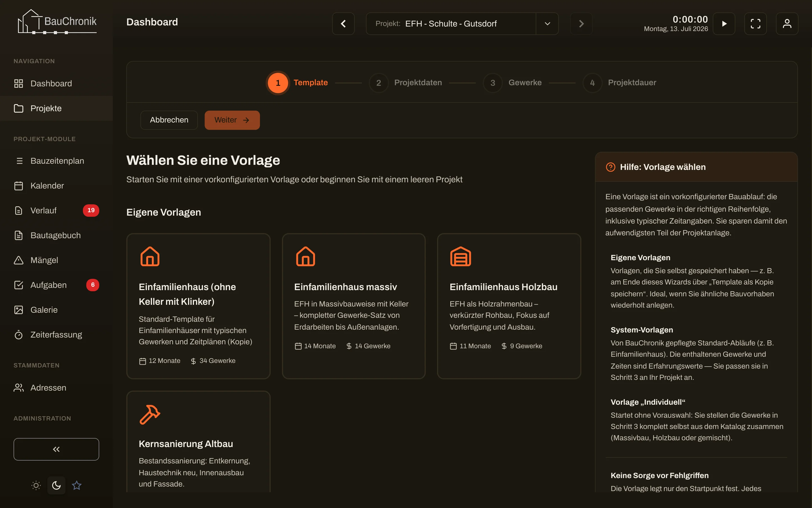
Task: Open Galerie from the sidebar
Action: pyautogui.click(x=56, y=310)
